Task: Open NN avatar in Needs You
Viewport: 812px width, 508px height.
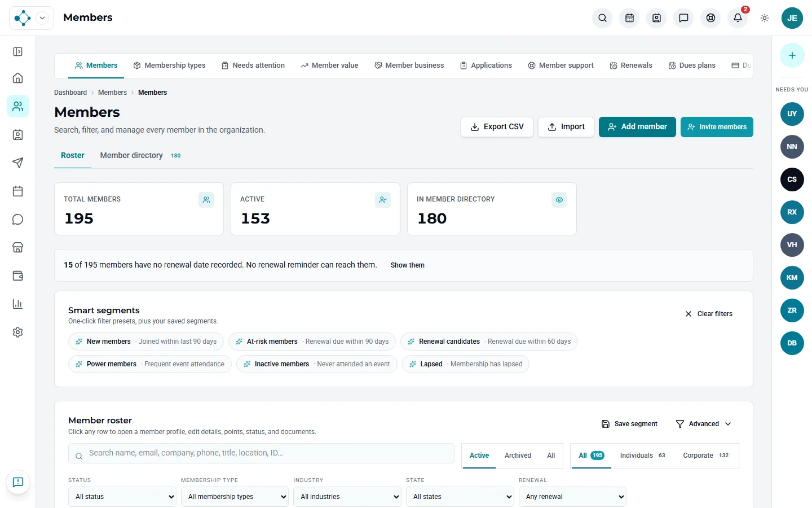Action: pyautogui.click(x=792, y=147)
